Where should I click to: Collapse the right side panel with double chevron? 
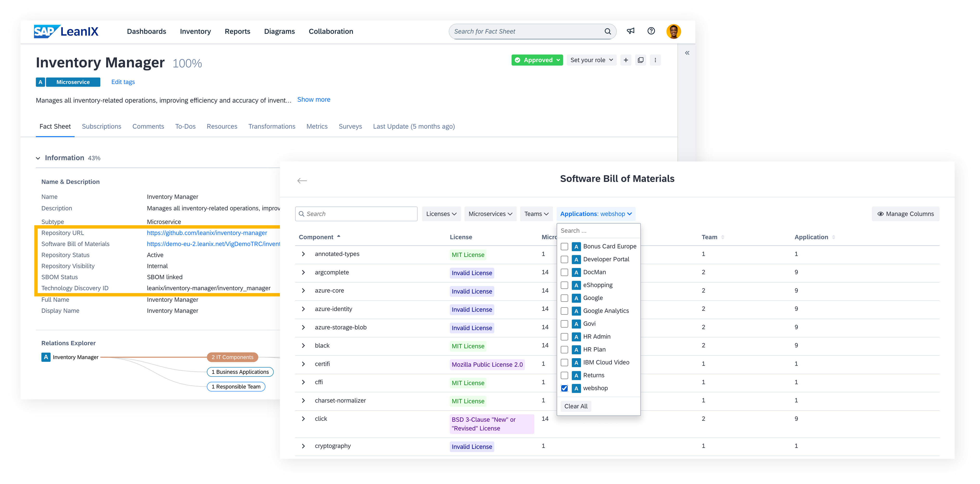[x=687, y=53]
